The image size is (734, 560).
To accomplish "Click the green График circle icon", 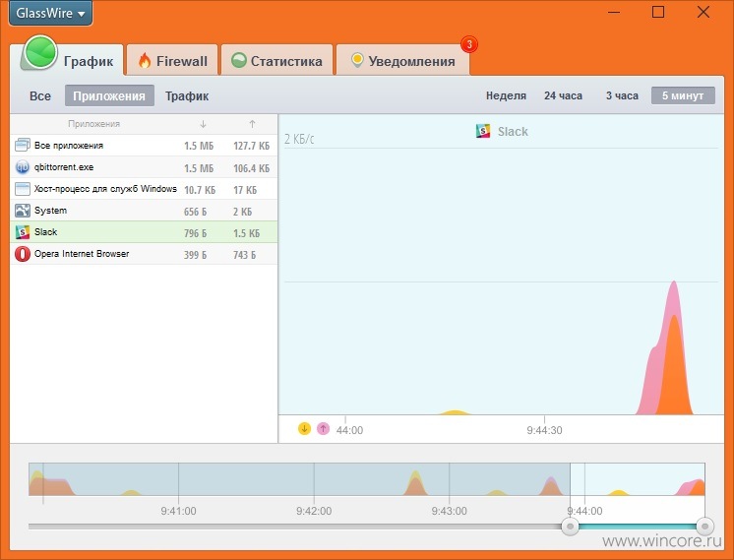I will pos(40,52).
